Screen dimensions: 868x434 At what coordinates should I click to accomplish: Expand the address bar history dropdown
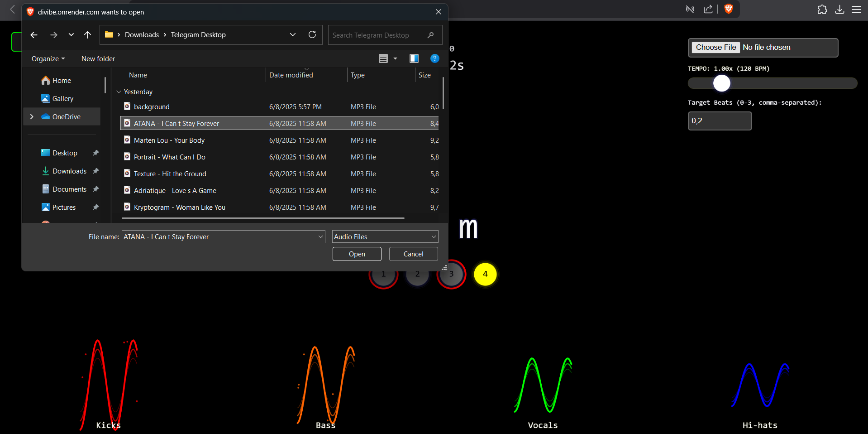[293, 35]
